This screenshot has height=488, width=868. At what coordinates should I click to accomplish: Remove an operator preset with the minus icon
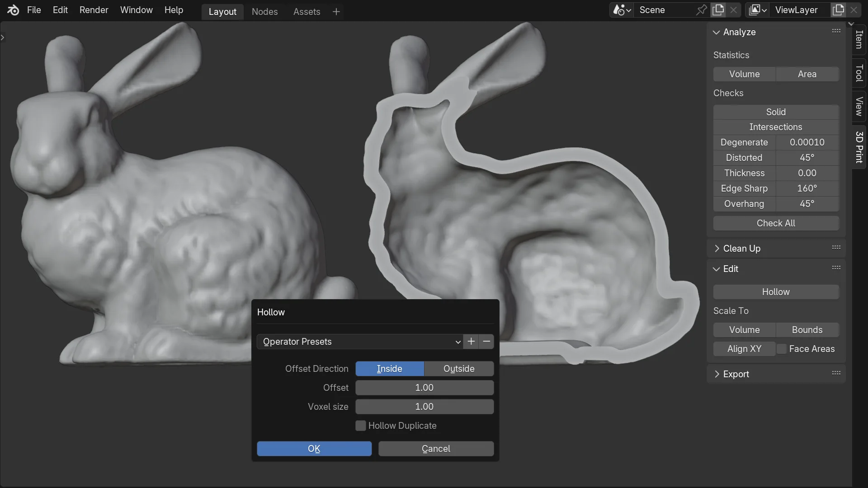[486, 342]
